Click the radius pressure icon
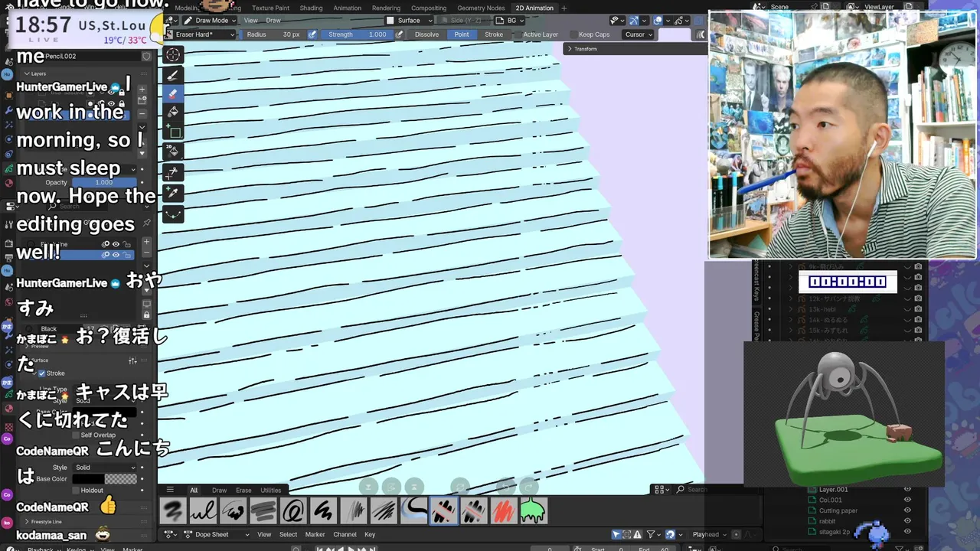This screenshot has width=980, height=551. (x=312, y=34)
